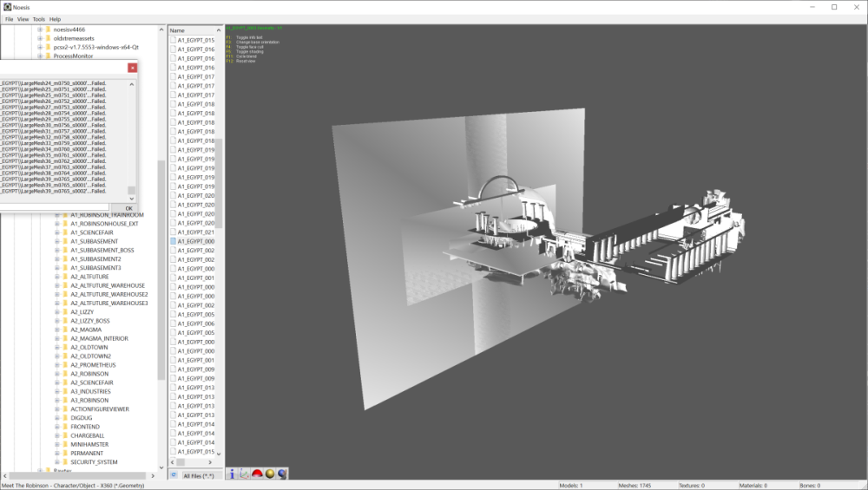The width and height of the screenshot is (868, 490).
Task: Click the Meshes: 1745 status bar entry
Action: click(635, 486)
